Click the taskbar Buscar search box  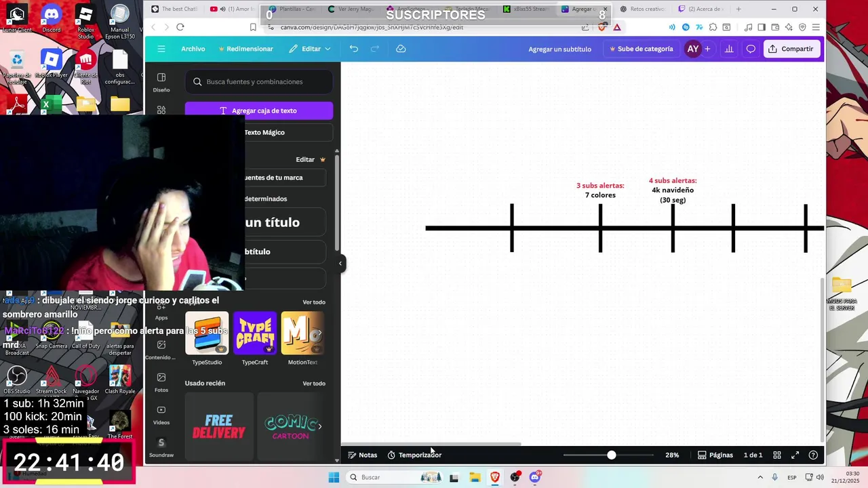(x=395, y=477)
